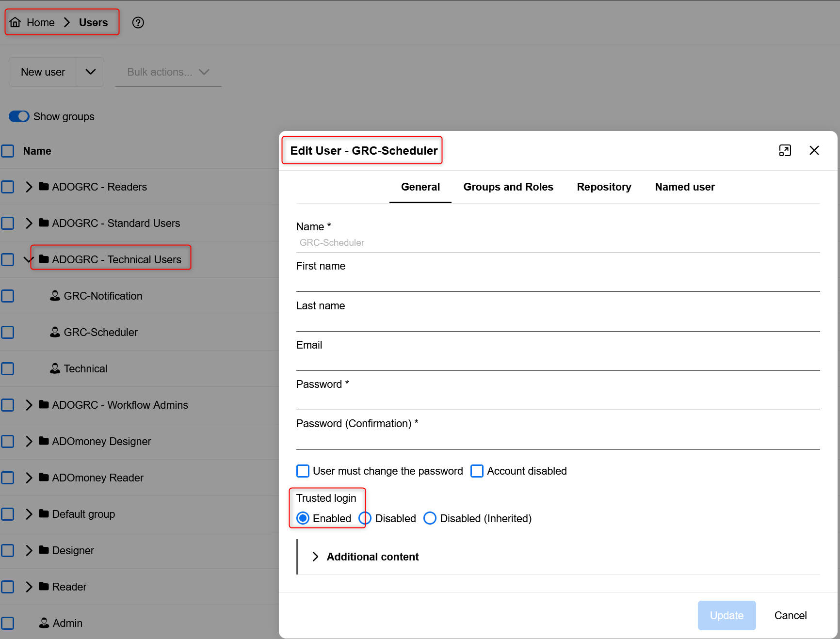Open the Repository tab
This screenshot has width=840, height=639.
pos(604,187)
